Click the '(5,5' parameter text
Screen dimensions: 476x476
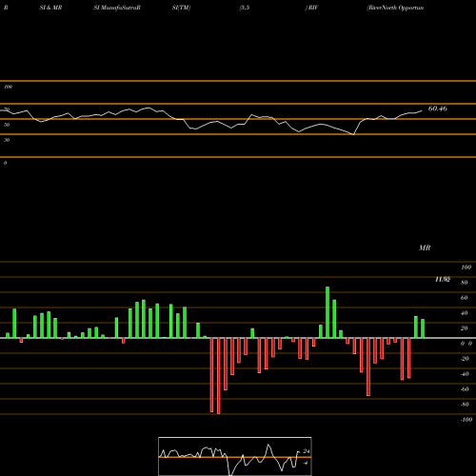coord(245,8)
